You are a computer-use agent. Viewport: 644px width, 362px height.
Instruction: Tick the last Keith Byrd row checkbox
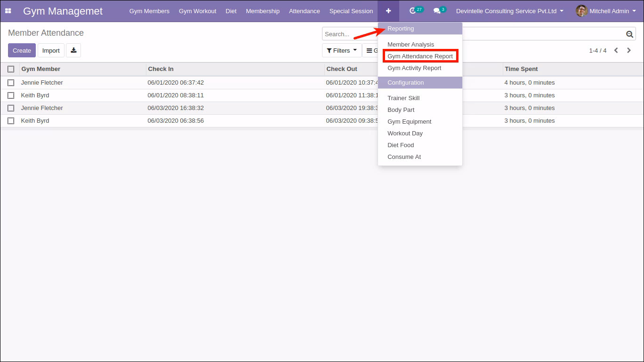click(x=11, y=121)
